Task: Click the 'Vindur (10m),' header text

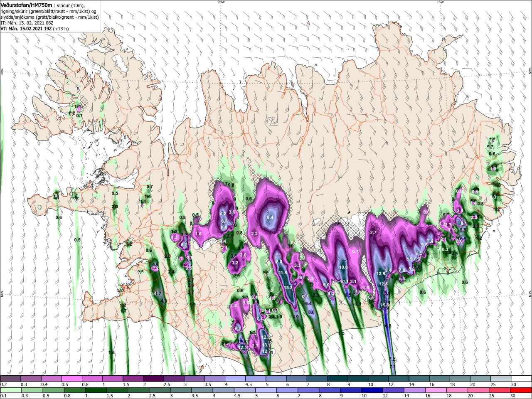Action: 70,5
